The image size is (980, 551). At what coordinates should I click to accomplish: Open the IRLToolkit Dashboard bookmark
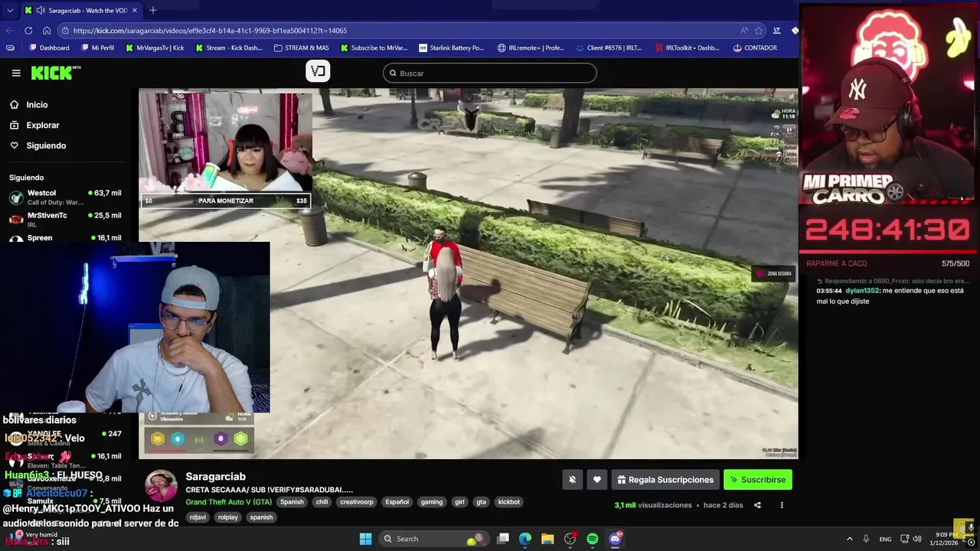coord(687,47)
